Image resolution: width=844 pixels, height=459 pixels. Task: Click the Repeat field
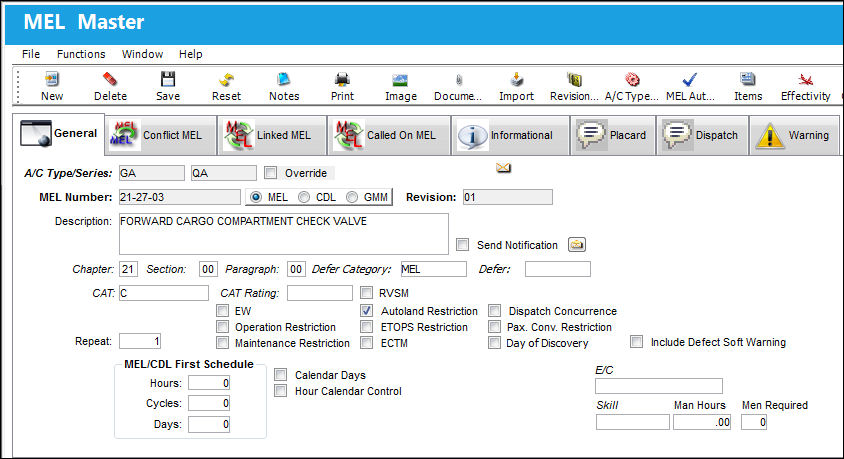(x=140, y=341)
